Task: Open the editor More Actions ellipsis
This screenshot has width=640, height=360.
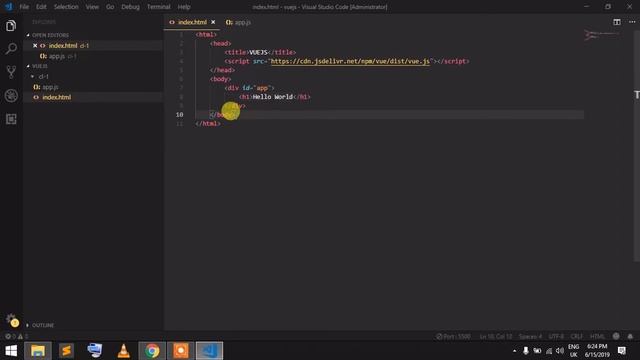Action: [632, 22]
